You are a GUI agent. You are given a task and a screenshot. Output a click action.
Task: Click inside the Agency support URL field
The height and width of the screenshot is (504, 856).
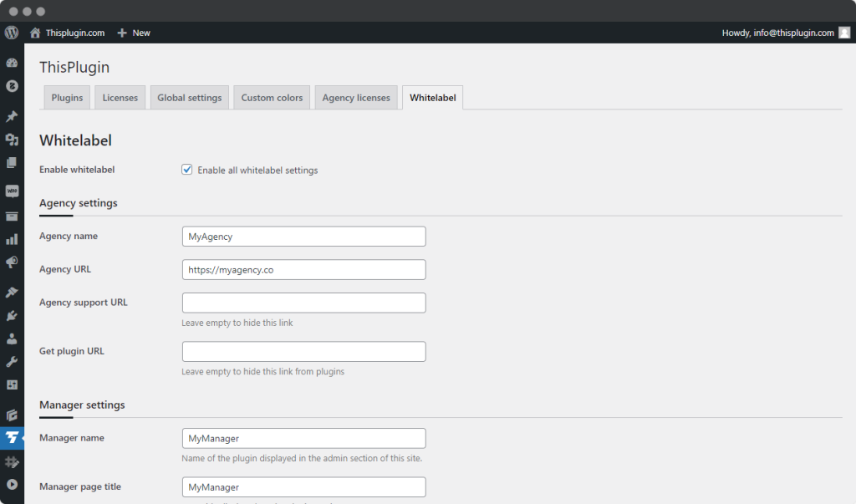pyautogui.click(x=303, y=302)
